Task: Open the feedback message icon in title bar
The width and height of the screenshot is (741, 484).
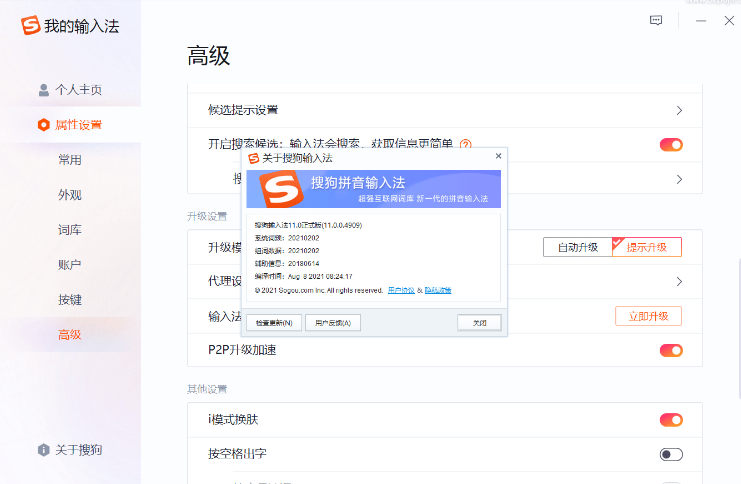Action: 656,20
